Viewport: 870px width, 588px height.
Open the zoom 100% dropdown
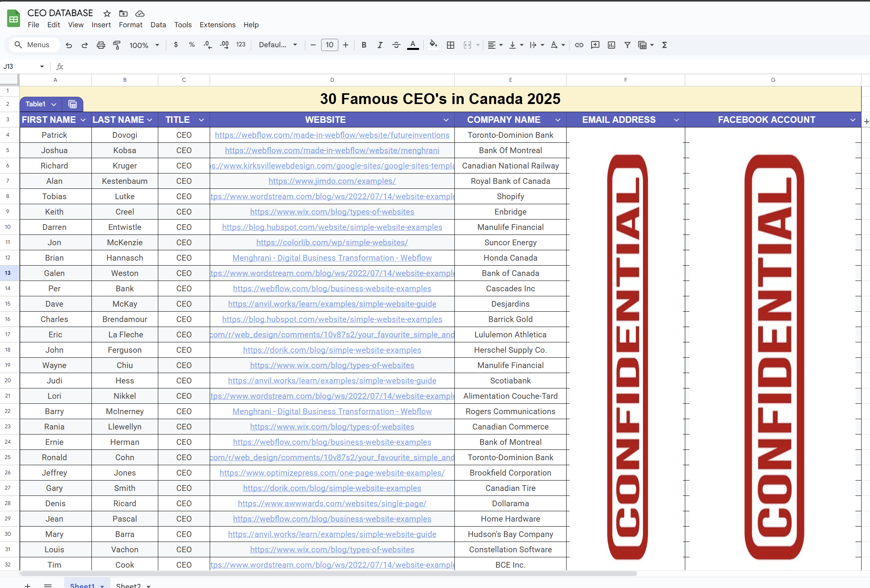[x=144, y=45]
